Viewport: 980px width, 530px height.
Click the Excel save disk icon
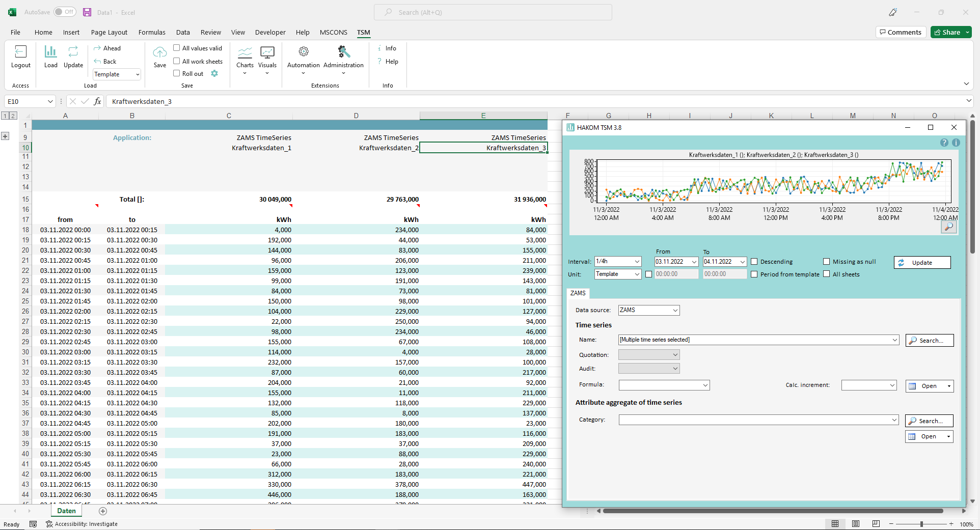[x=87, y=12]
